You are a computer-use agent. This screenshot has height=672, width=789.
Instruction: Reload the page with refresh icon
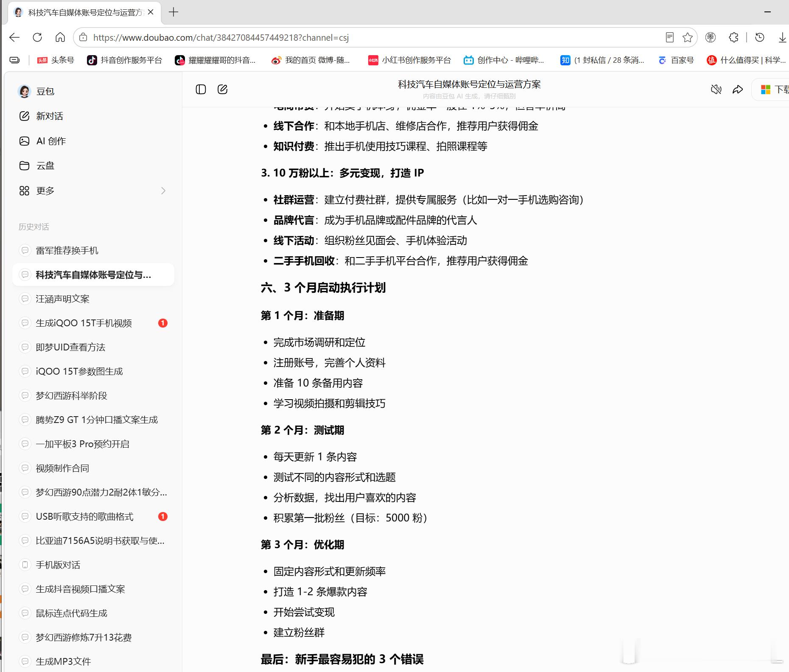point(37,37)
